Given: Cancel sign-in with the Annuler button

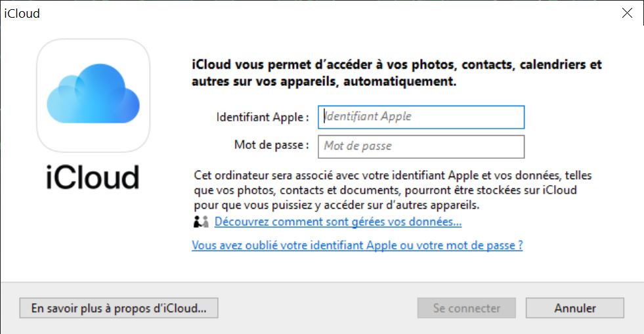Looking at the screenshot, I should 574,308.
